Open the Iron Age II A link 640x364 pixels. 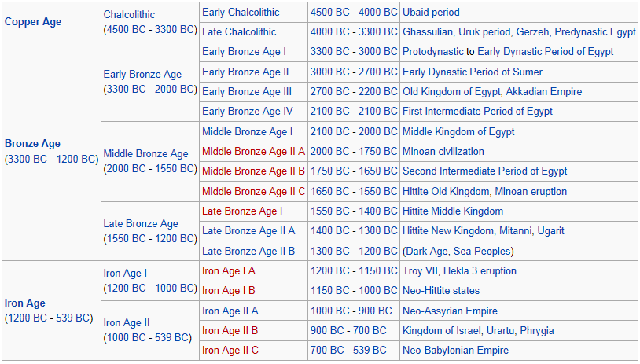coord(230,311)
